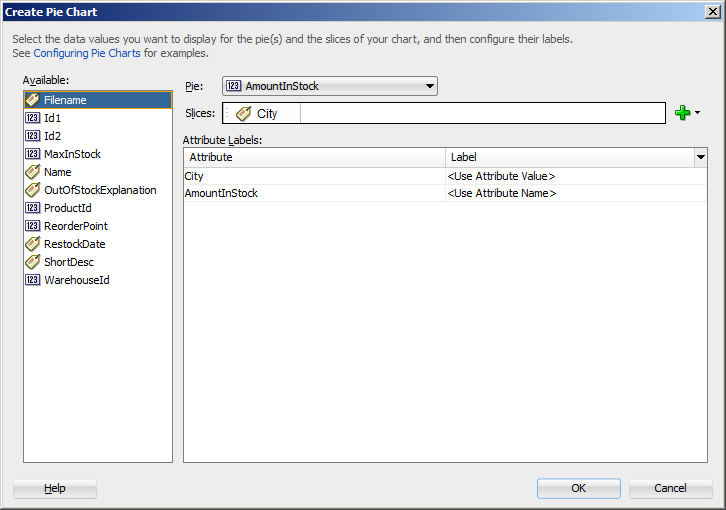Click the numeric icon beside WarehouseId
The image size is (726, 510).
(32, 280)
